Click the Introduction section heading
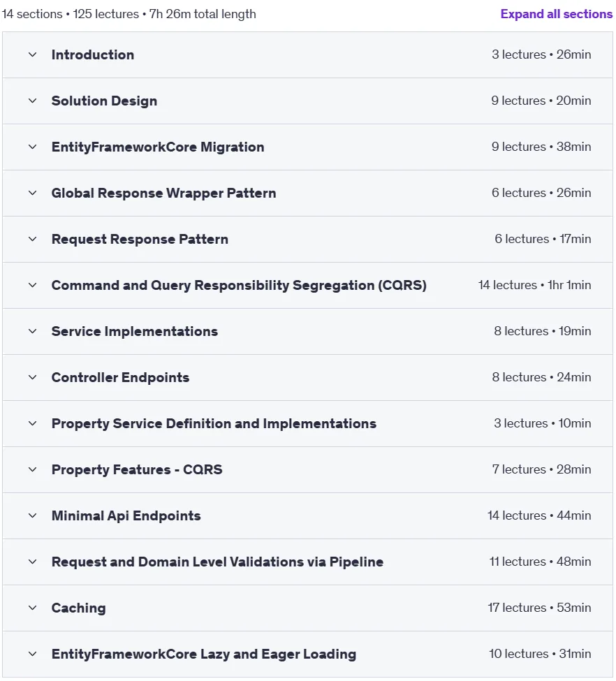616x681 pixels. (x=92, y=54)
